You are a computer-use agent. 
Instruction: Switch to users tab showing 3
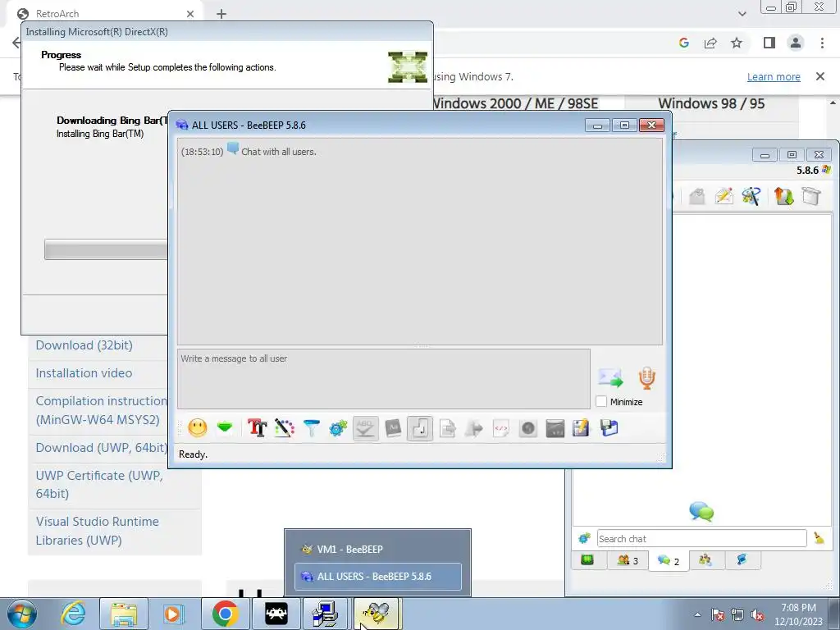[x=628, y=560]
